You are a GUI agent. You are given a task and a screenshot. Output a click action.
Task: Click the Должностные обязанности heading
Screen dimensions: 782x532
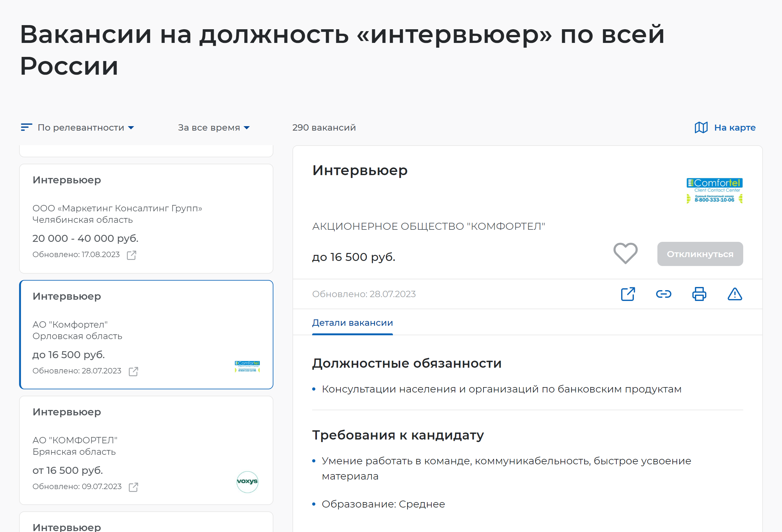(407, 364)
